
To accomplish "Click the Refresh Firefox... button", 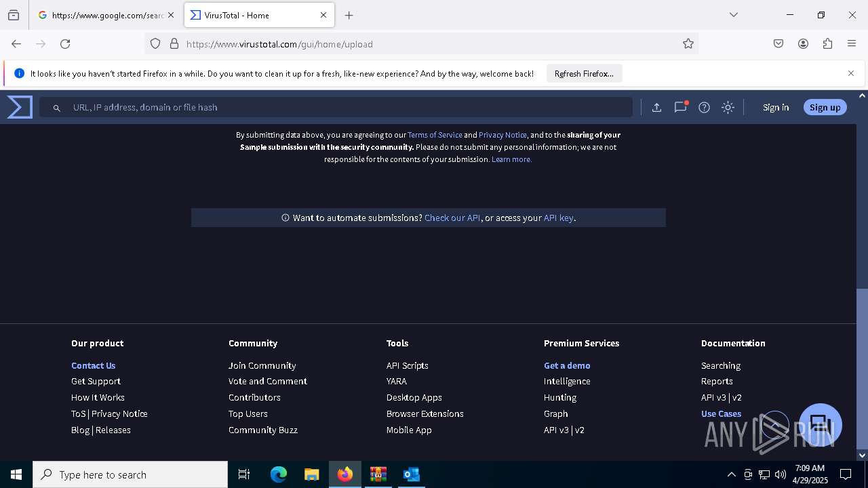I will [584, 74].
